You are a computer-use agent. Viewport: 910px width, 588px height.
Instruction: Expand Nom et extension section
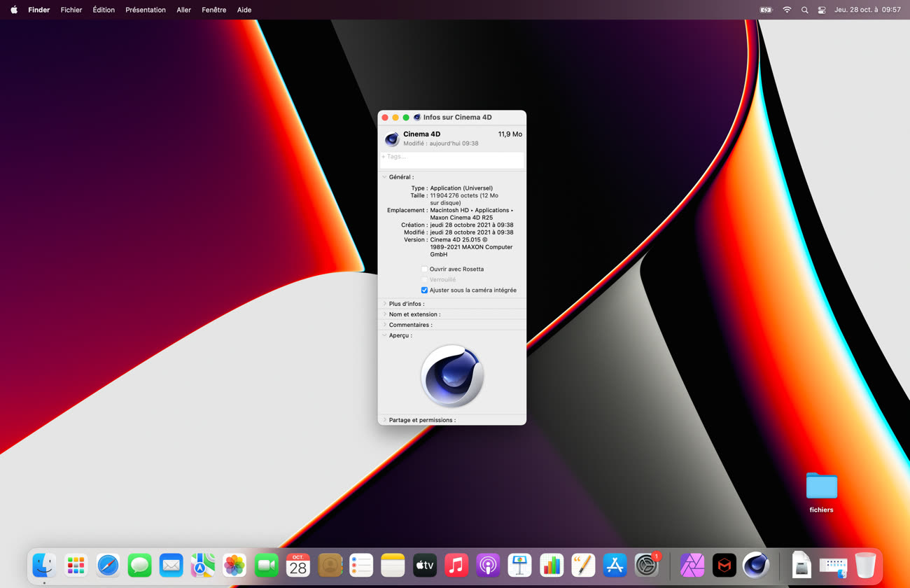pos(384,314)
